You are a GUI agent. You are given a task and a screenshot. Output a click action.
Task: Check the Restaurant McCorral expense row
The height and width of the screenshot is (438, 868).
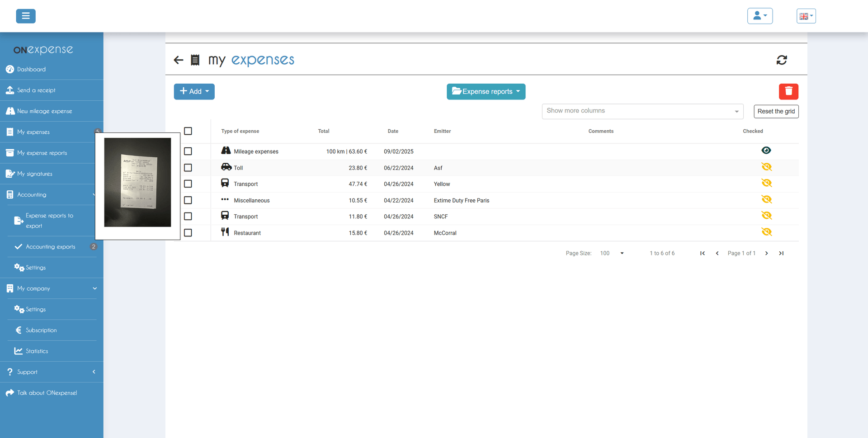pyautogui.click(x=188, y=233)
